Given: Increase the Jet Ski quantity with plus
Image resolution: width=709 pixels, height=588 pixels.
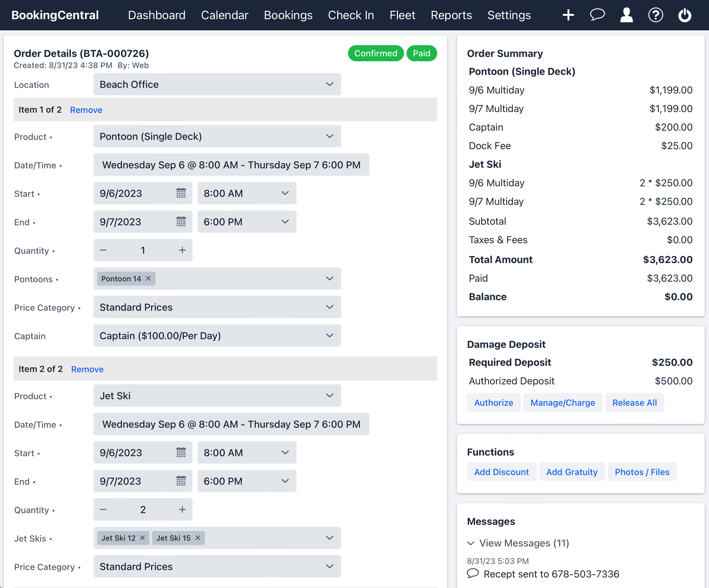Looking at the screenshot, I should [182, 509].
